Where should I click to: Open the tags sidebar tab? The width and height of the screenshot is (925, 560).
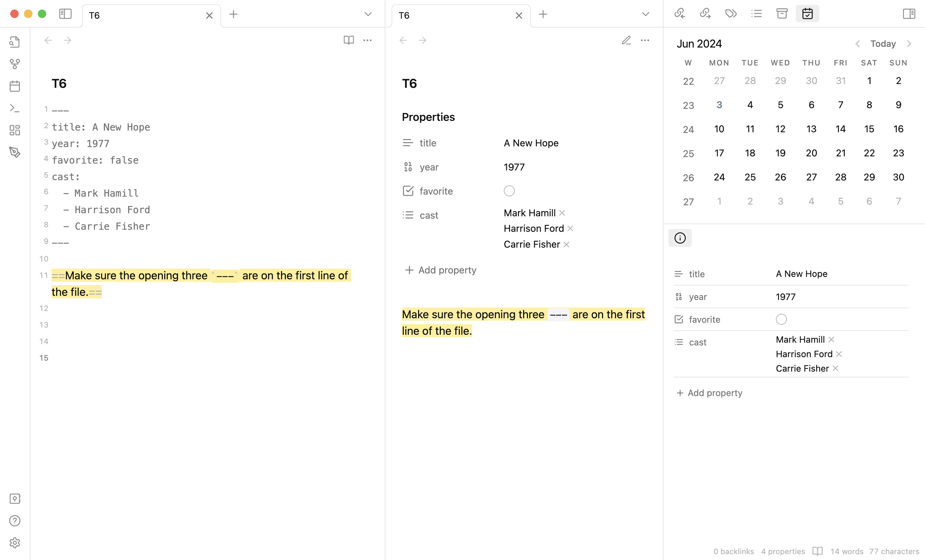click(731, 14)
